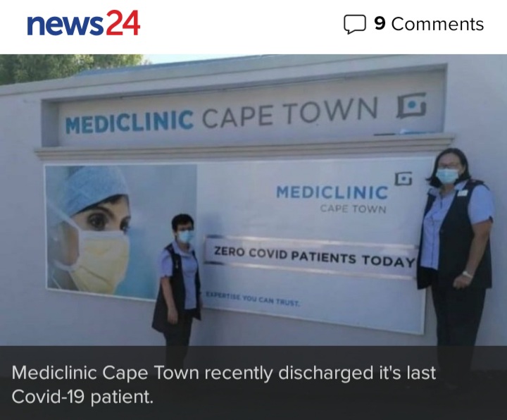507x420 pixels.
Task: Click the blue MEDICLINIC text on poster
Action: [332, 192]
